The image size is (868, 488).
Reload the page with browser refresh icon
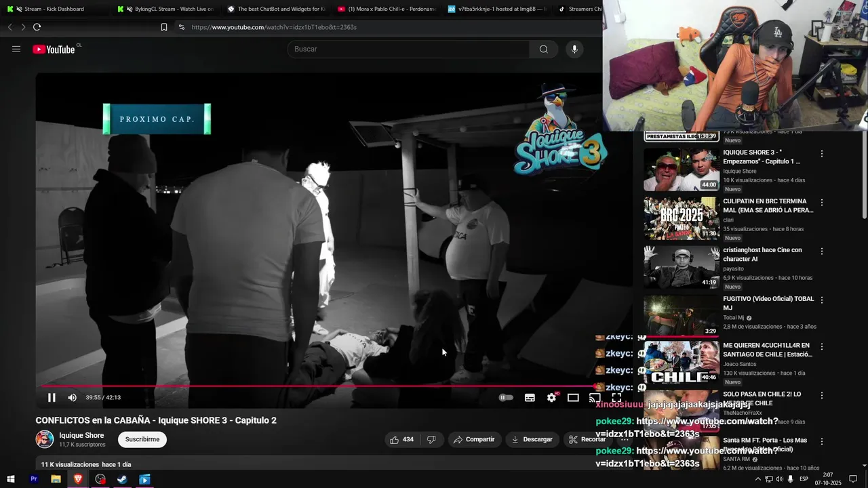(x=37, y=27)
